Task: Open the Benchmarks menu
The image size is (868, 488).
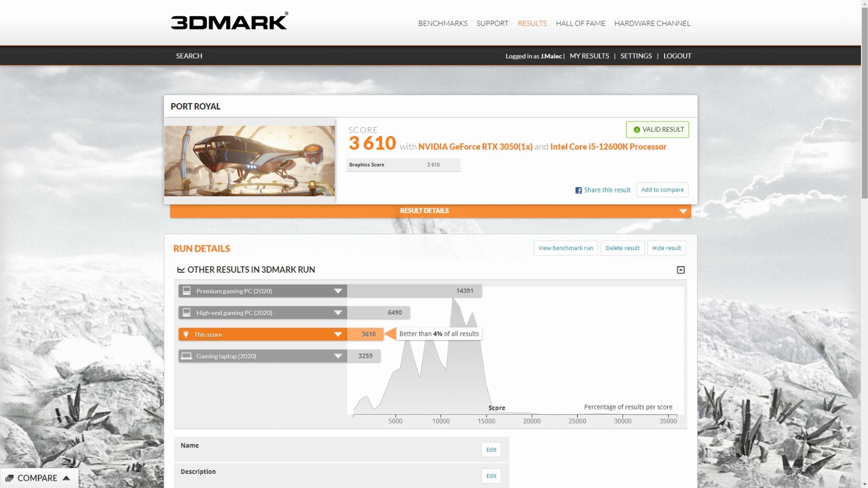Action: click(x=443, y=23)
